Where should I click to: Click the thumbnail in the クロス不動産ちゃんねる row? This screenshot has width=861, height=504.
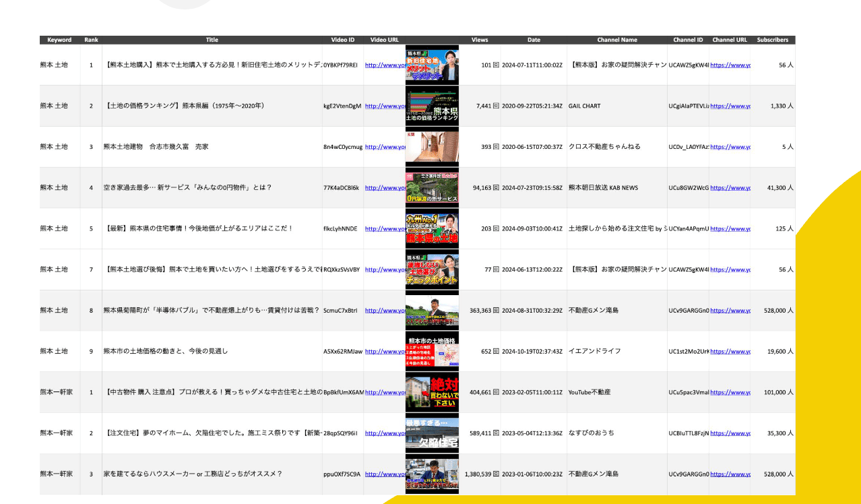[x=432, y=147]
